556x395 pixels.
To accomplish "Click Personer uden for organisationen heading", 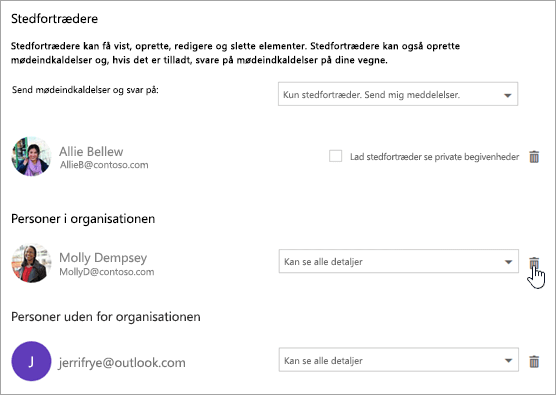I will point(106,316).
